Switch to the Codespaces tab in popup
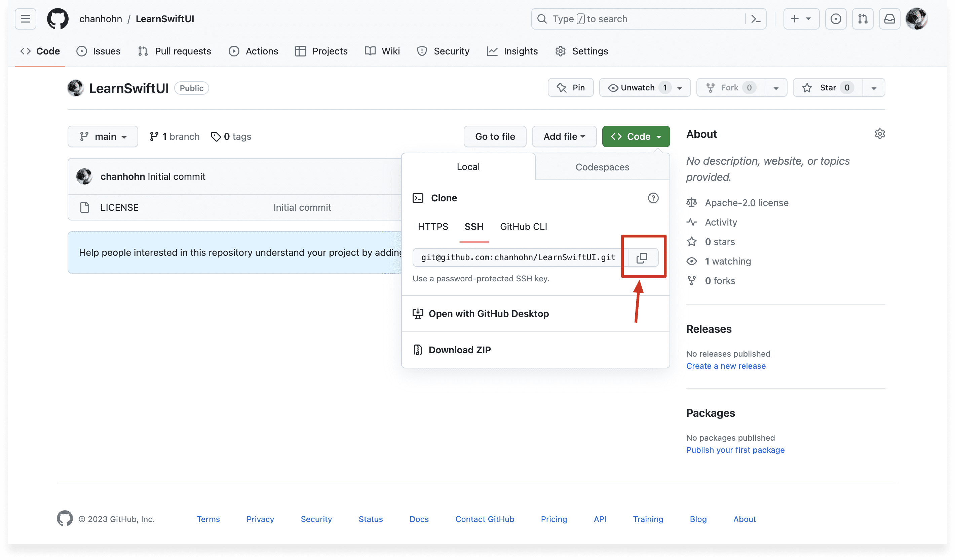955x560 pixels. pos(602,167)
